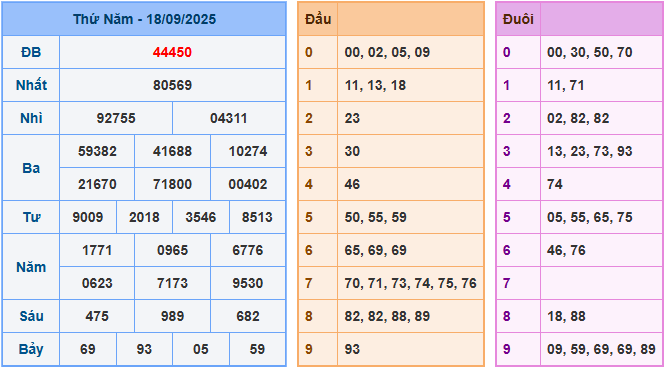Click the Năm row label
Screen dimensions: 665x367
click(x=31, y=267)
